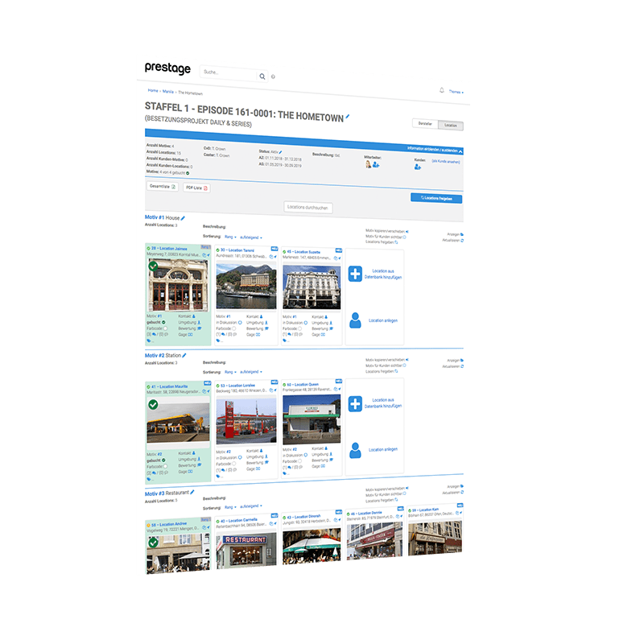Viewport: 644px width, 644px height.
Task: Click the Mitarbeiter avatar photo
Action: [x=368, y=164]
